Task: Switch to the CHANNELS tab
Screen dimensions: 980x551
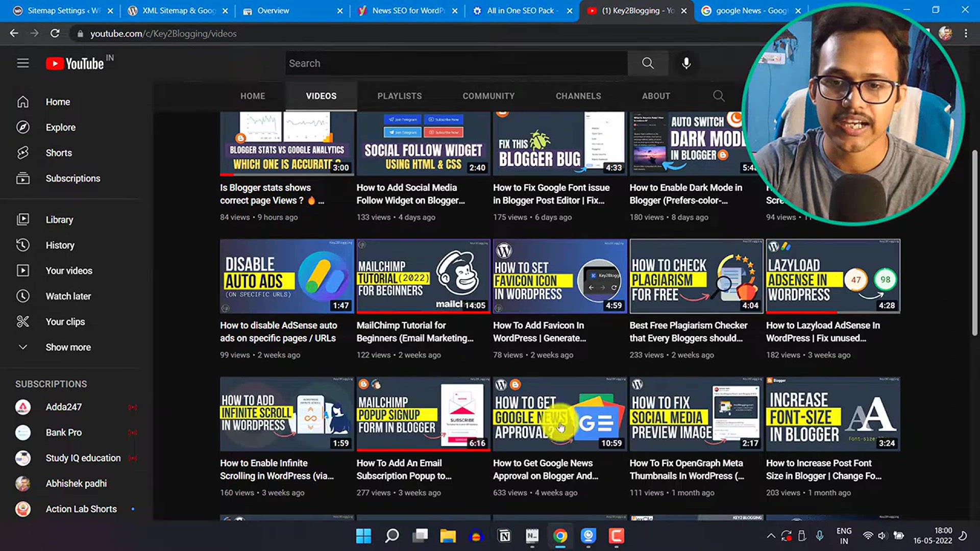Action: pos(578,96)
